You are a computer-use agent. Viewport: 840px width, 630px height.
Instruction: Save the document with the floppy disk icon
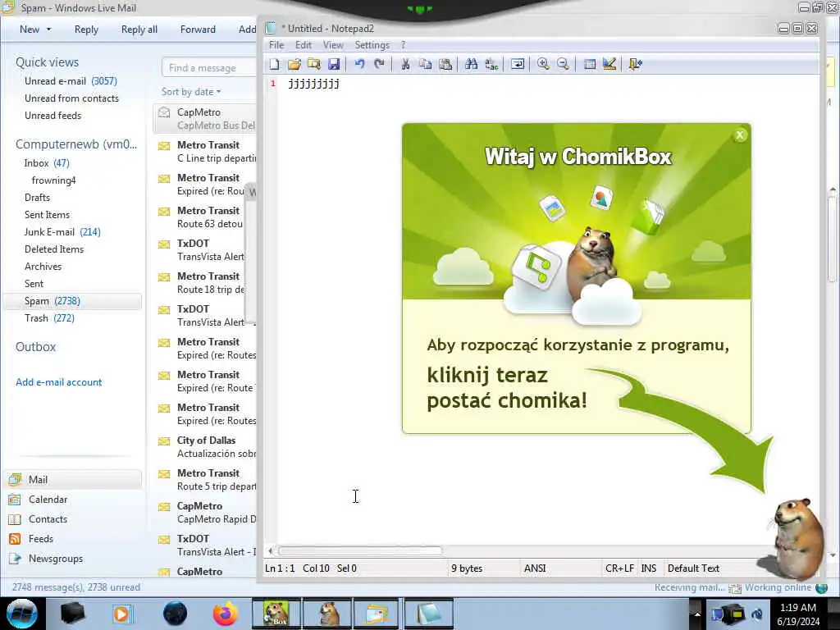(x=334, y=64)
